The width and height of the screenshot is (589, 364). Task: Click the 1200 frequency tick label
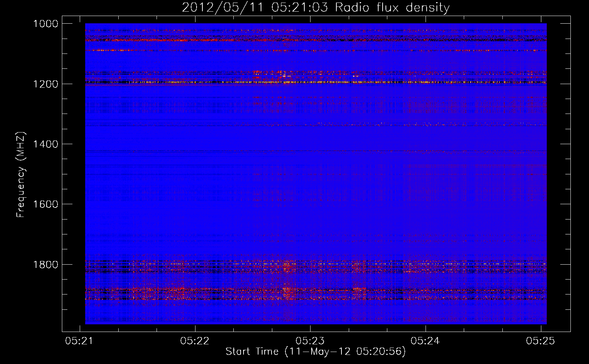(46, 84)
